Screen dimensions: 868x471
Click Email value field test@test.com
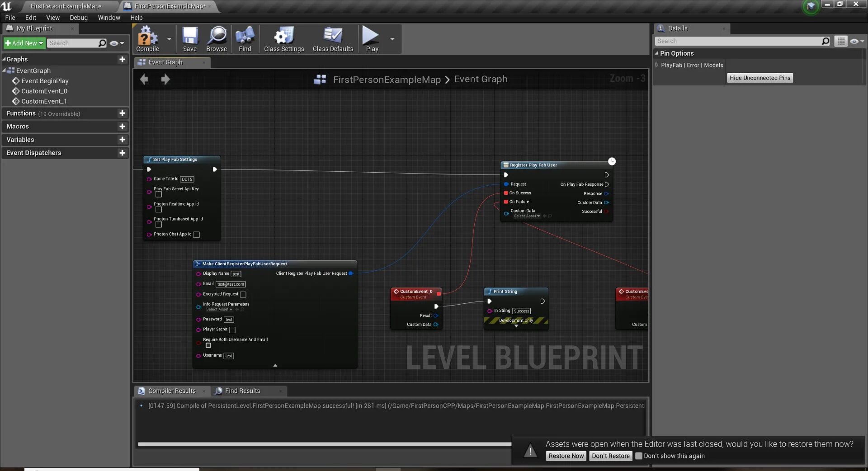coord(231,284)
